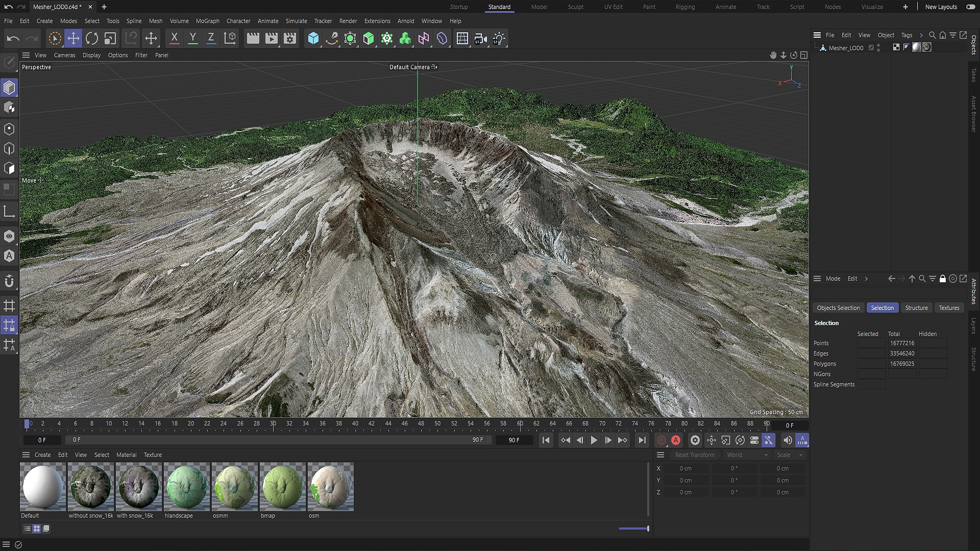This screenshot has width=980, height=551.
Task: Add a Camera object icon
Action: [480, 38]
